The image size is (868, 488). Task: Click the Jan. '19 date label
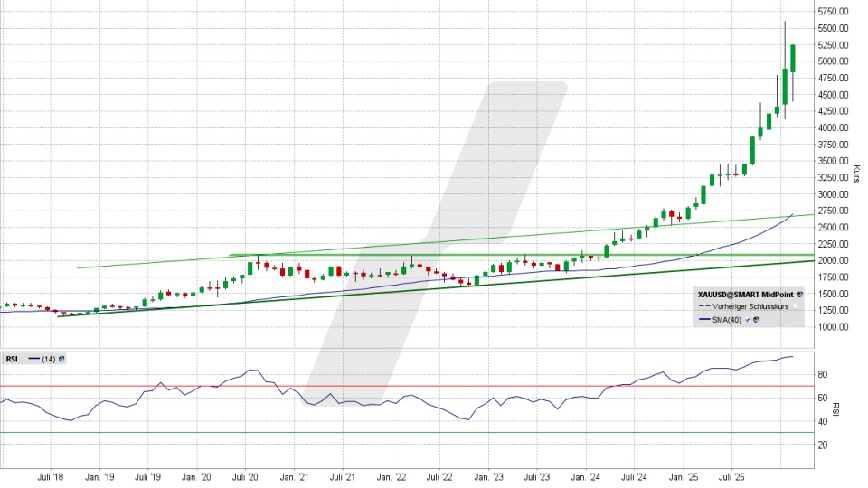pos(100,477)
